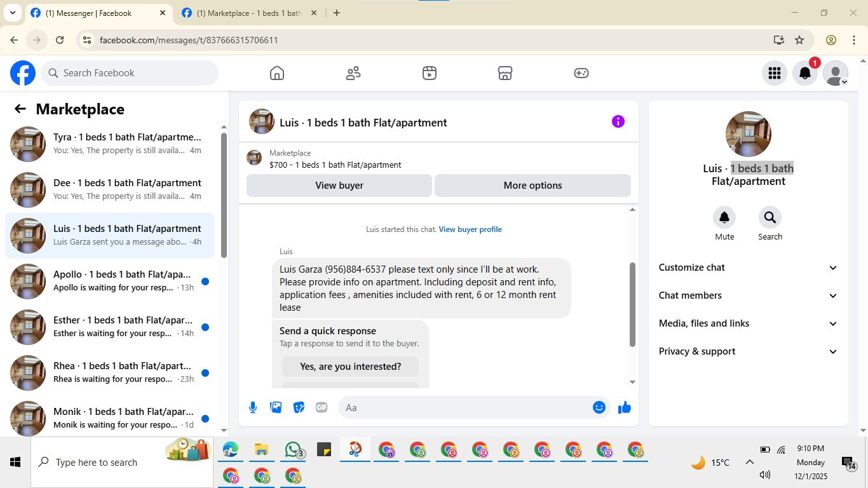Click the system tray volume icon
This screenshot has width=868, height=488.
pos(765,475)
